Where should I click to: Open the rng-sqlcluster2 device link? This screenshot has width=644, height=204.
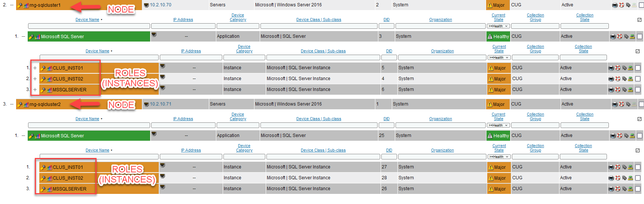[45, 104]
